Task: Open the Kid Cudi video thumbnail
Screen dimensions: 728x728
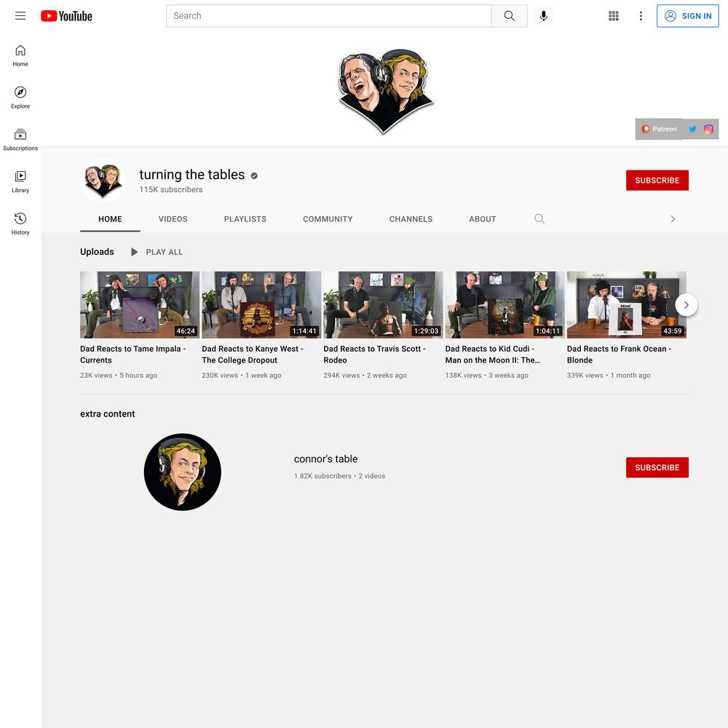Action: tap(505, 304)
